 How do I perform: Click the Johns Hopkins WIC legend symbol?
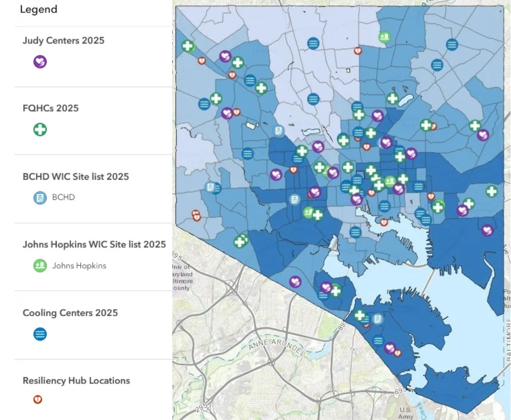pyautogui.click(x=40, y=266)
